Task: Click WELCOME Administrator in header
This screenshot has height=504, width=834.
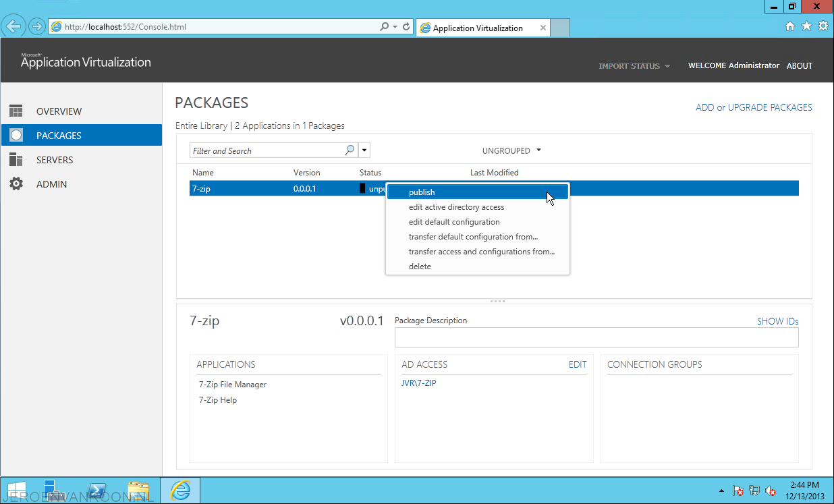Action: coord(733,66)
